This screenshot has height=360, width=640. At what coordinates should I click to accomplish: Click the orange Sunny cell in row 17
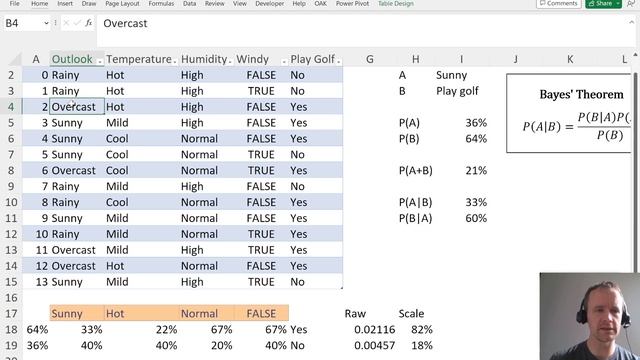tap(77, 313)
